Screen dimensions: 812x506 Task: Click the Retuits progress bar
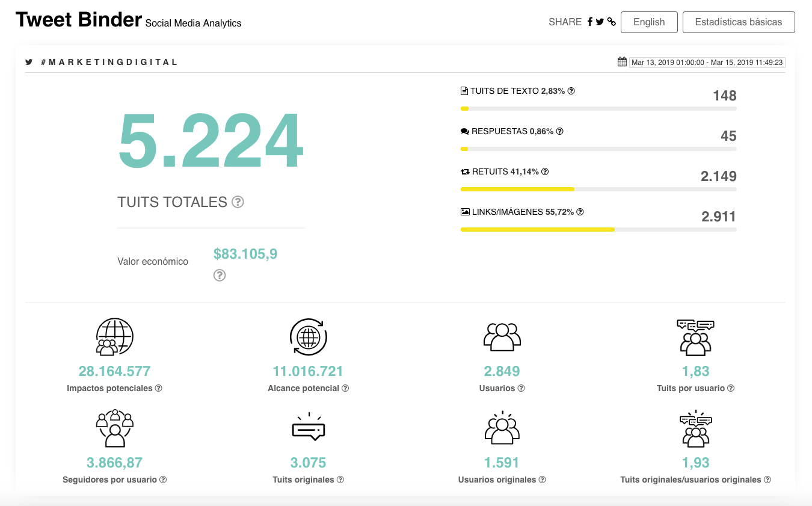point(517,189)
